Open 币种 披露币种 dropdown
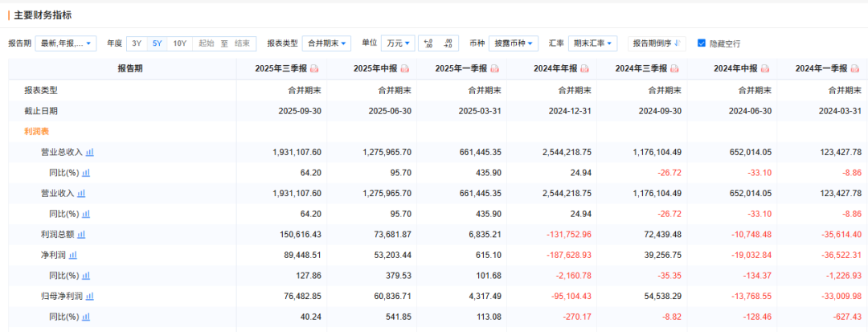 [513, 43]
